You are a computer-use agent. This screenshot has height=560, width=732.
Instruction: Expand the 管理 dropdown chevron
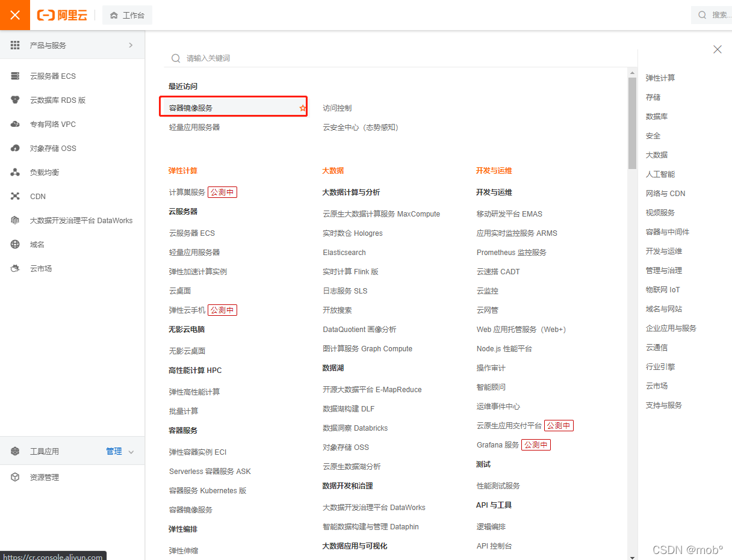click(x=131, y=452)
